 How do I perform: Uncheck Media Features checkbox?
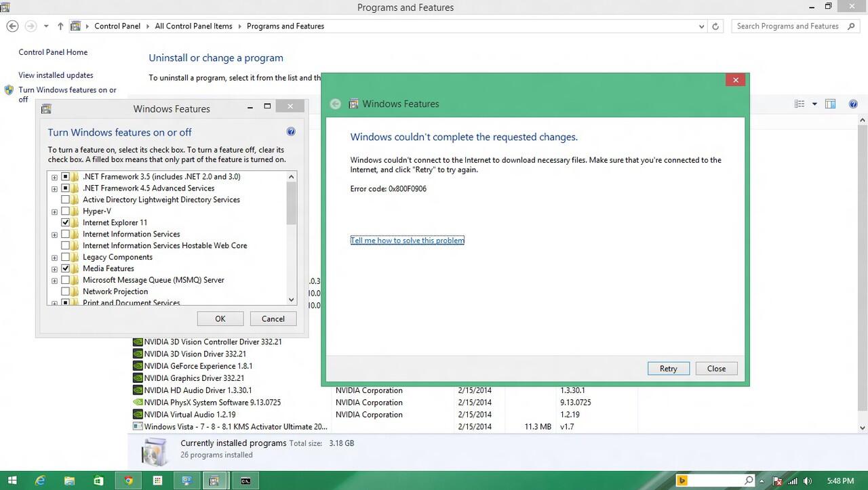coord(66,269)
